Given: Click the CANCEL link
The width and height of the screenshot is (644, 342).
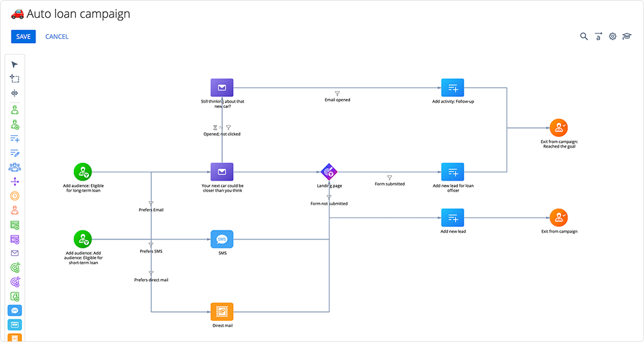Looking at the screenshot, I should tap(57, 36).
